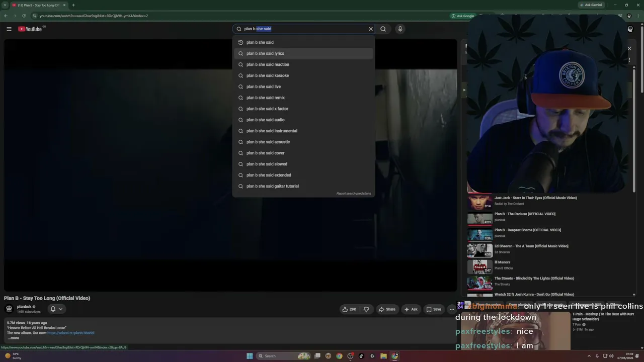Select 'plan b she said slowed' suggestion

pyautogui.click(x=303, y=164)
